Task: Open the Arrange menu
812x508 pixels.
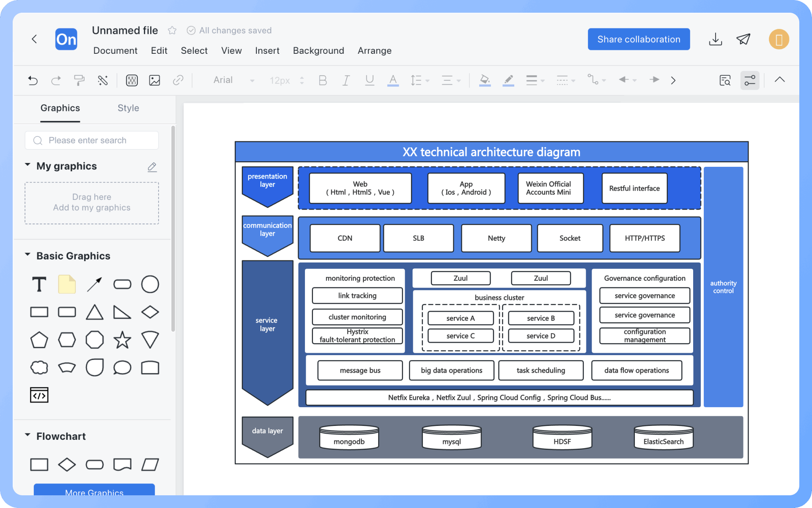Action: click(x=375, y=50)
